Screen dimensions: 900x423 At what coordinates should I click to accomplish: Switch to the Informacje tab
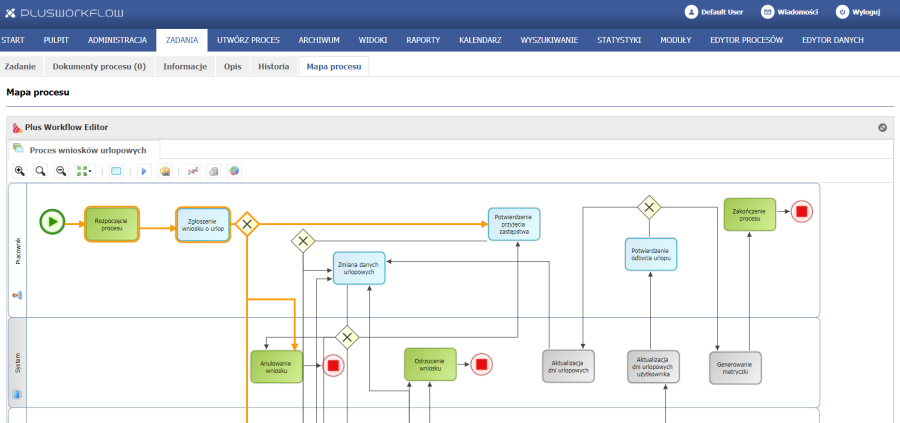(x=185, y=67)
